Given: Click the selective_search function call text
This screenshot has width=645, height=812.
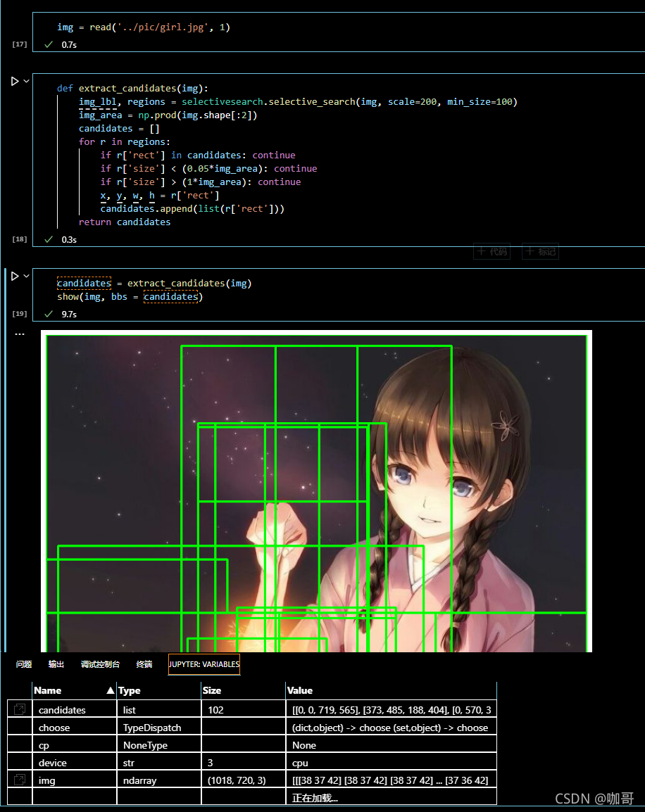Looking at the screenshot, I should coord(311,101).
